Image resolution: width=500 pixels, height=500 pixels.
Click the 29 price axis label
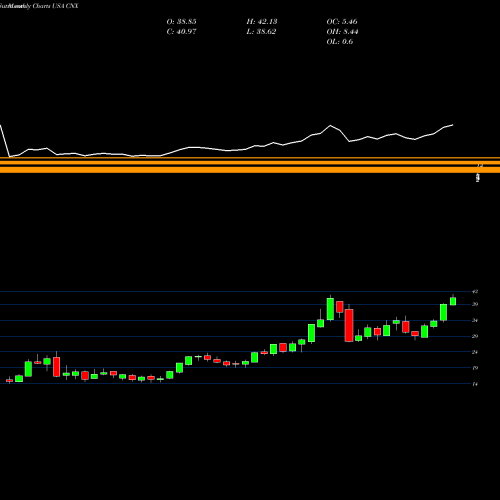(475, 336)
